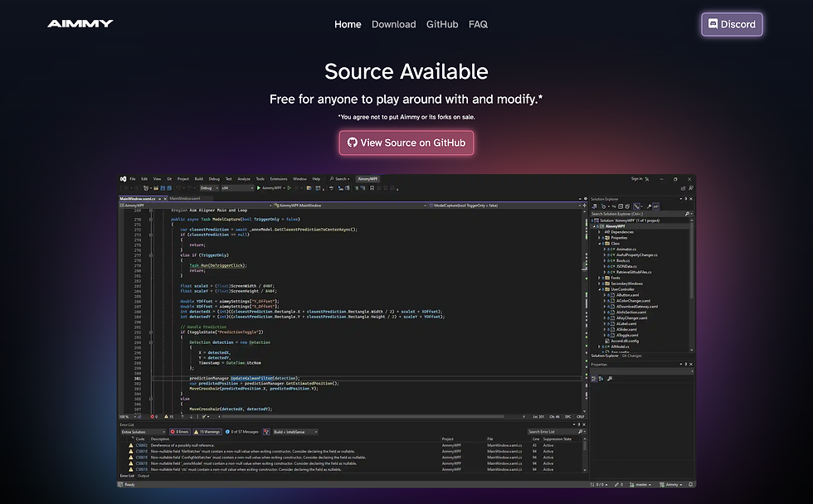
Task: Click the Solution Explorer wrench properties icon
Action: (649, 206)
